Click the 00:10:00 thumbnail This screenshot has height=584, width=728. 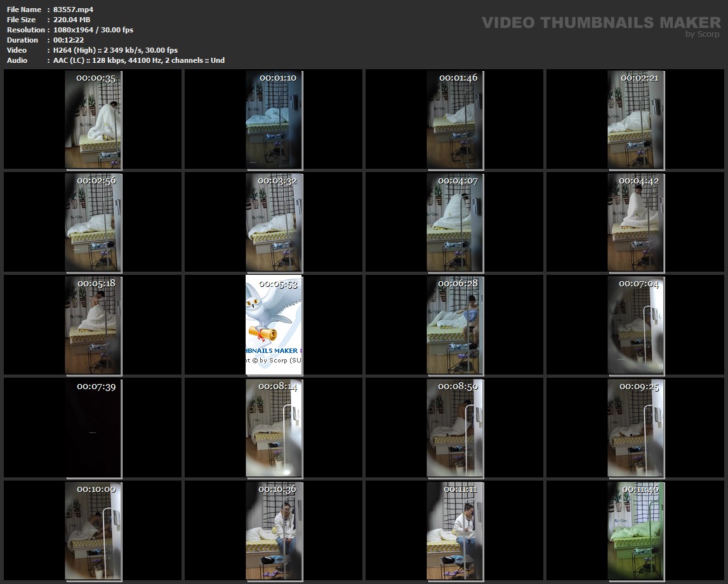pyautogui.click(x=93, y=531)
